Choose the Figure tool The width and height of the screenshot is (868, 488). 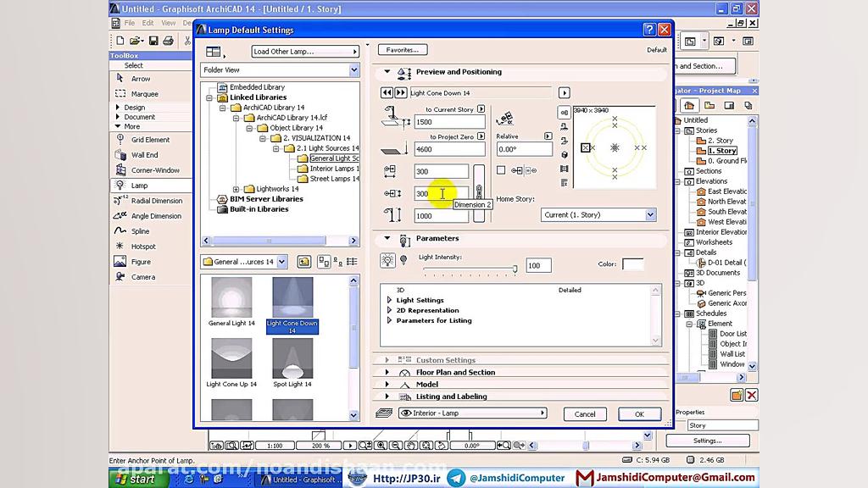click(x=141, y=262)
